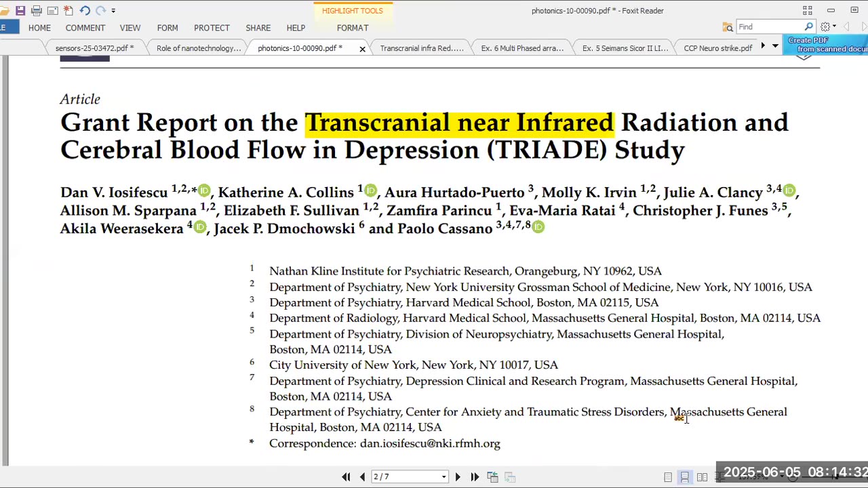Switch to continuous page view mode
This screenshot has width=868, height=488.
685,477
